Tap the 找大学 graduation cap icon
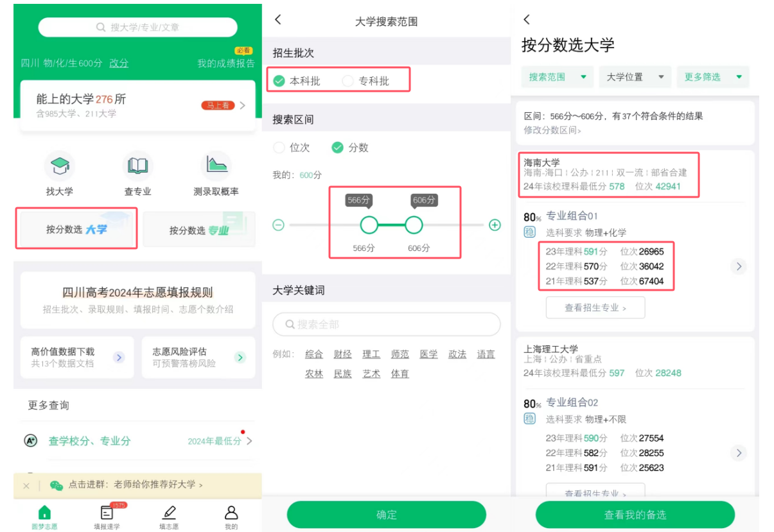The width and height of the screenshot is (774, 532). point(60,166)
